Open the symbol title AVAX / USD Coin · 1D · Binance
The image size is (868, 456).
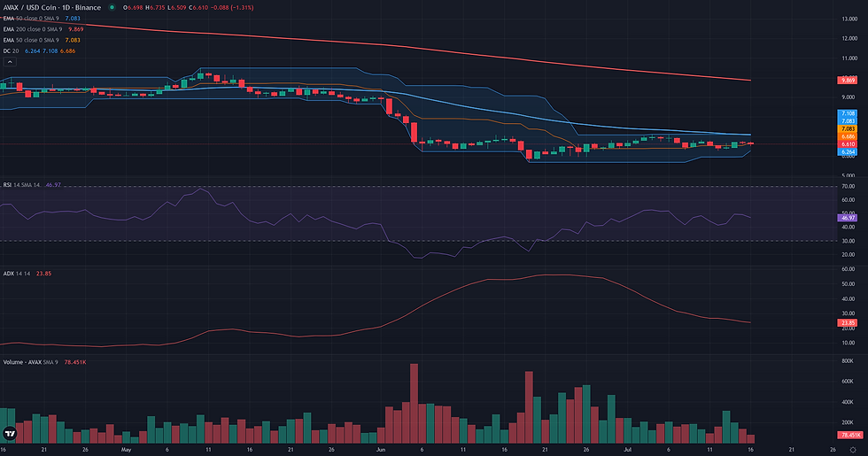(x=52, y=8)
